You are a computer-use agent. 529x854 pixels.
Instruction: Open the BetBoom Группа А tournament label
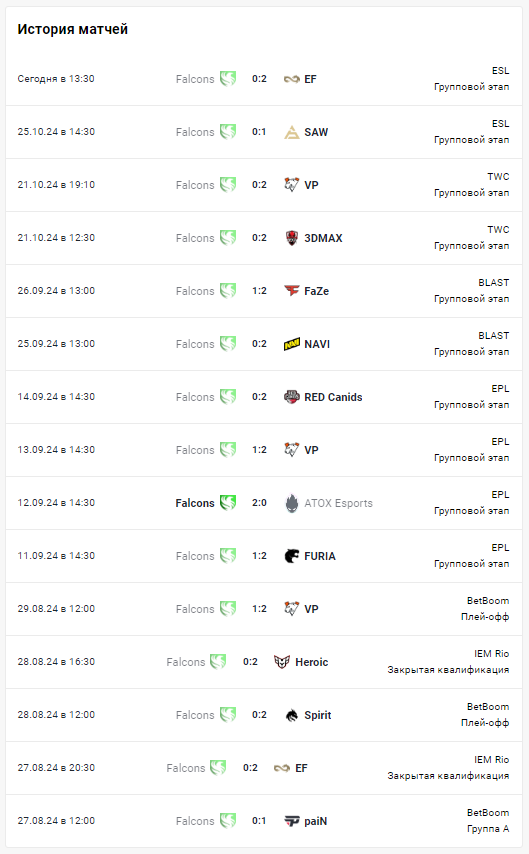(x=488, y=821)
